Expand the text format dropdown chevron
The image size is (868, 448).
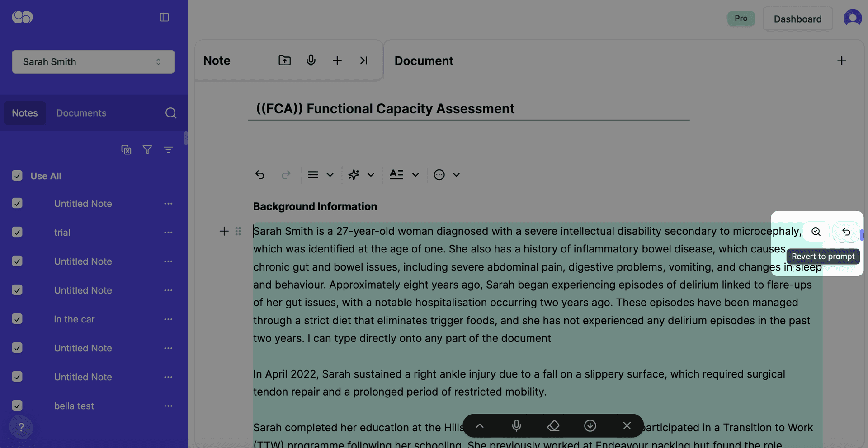coord(415,175)
